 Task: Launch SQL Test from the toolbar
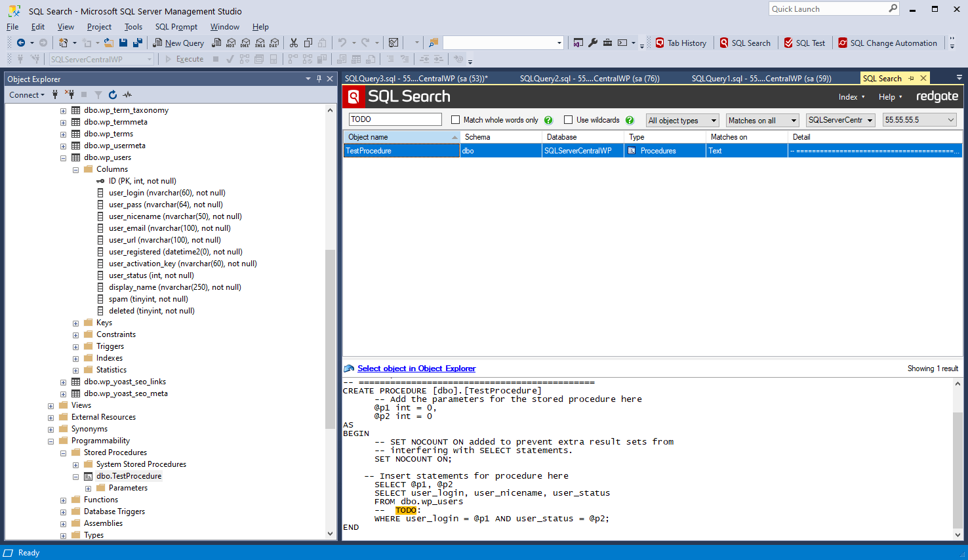pos(805,43)
